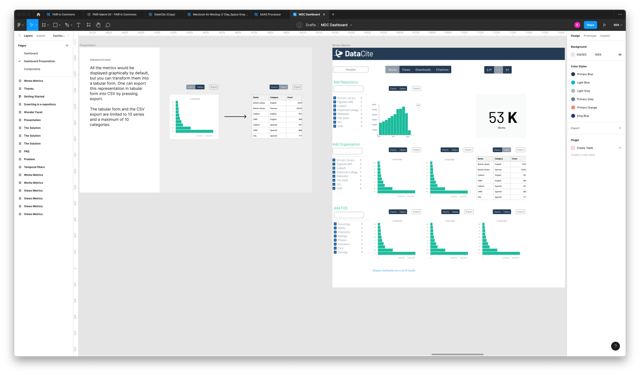Switch to the Assets tab
The width and height of the screenshot is (640, 375).
click(41, 36)
